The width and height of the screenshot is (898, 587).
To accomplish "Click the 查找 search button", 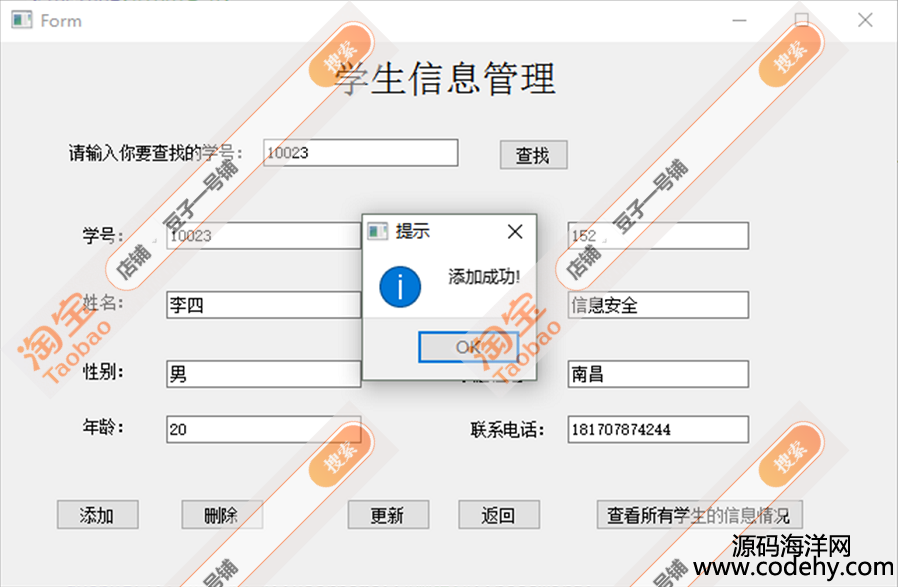I will 533,155.
